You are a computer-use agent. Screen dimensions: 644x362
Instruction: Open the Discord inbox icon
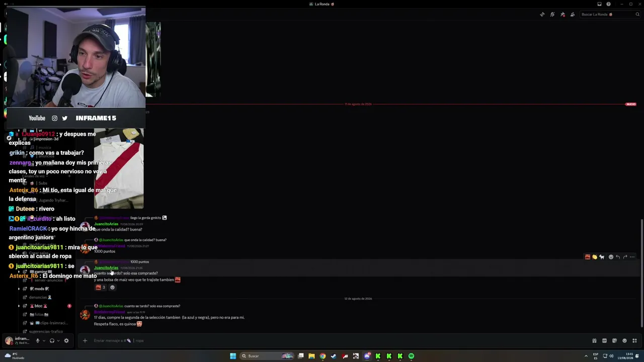pyautogui.click(x=599, y=4)
